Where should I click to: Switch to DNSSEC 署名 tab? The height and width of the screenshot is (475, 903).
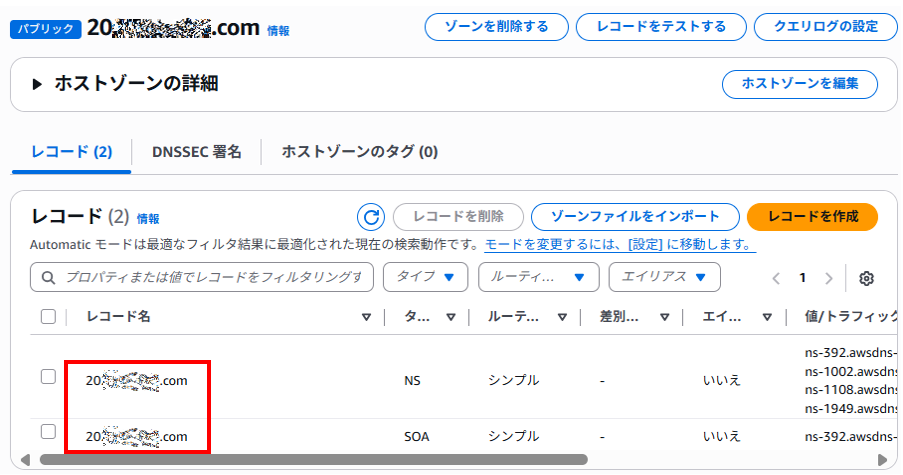(x=197, y=152)
